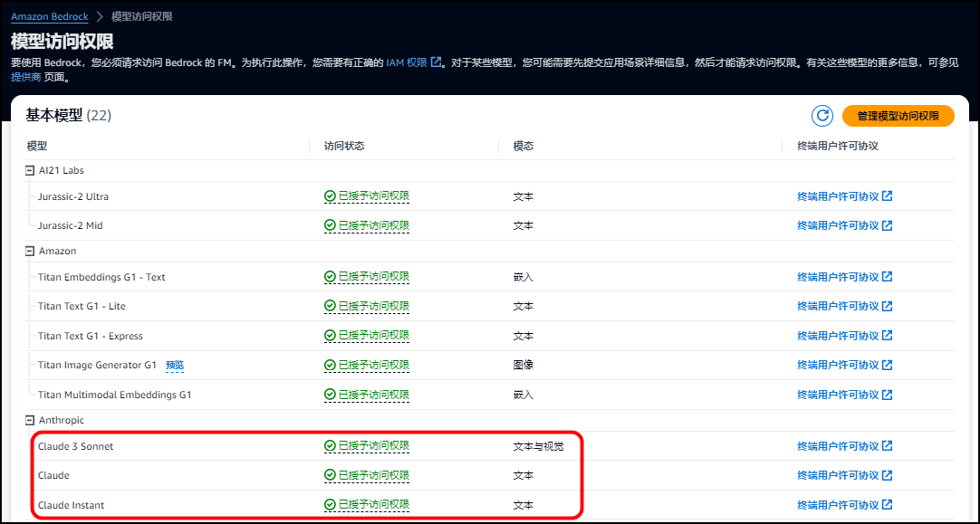Open EULA link in the Claude row
Viewport: 980px width, 524px height.
tap(845, 475)
